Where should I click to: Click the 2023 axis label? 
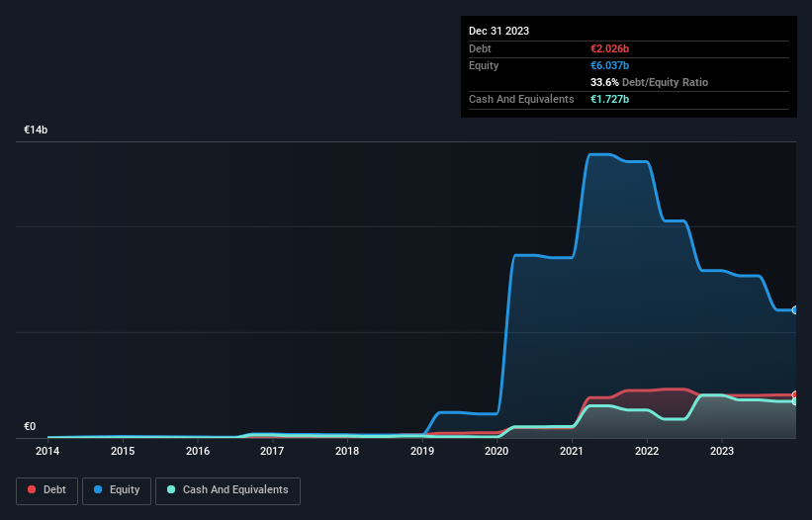pyautogui.click(x=722, y=451)
